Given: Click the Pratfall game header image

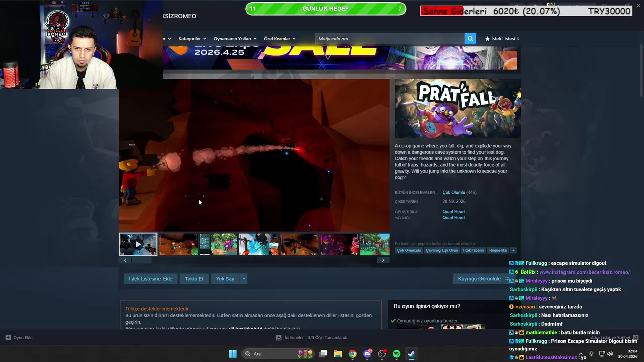Looking at the screenshot, I should (458, 108).
